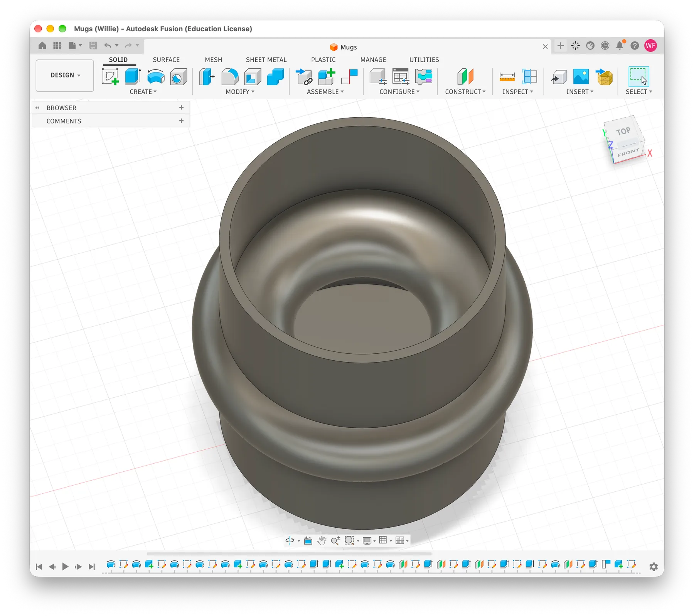The image size is (694, 616).
Task: Open the Job Status clock icon
Action: click(605, 46)
